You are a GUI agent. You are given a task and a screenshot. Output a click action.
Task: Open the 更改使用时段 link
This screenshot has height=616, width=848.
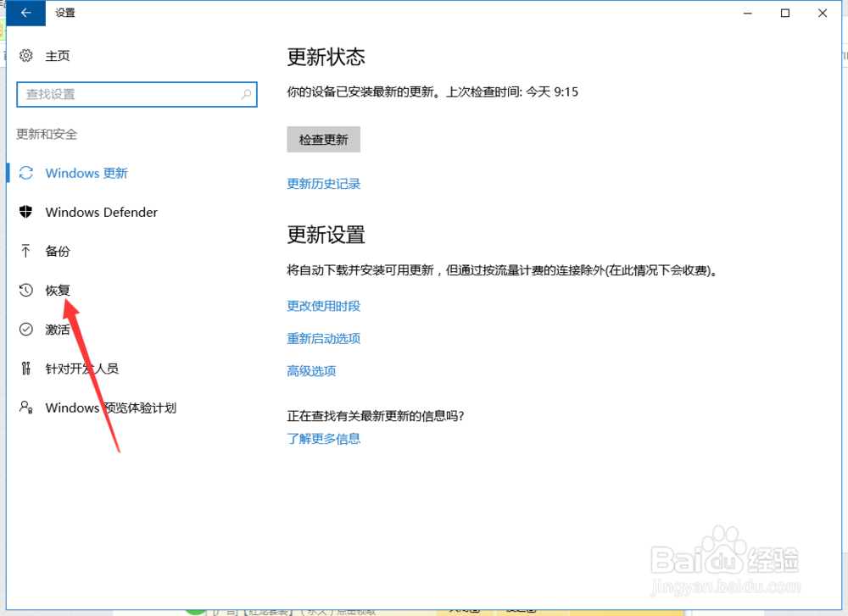(x=323, y=306)
